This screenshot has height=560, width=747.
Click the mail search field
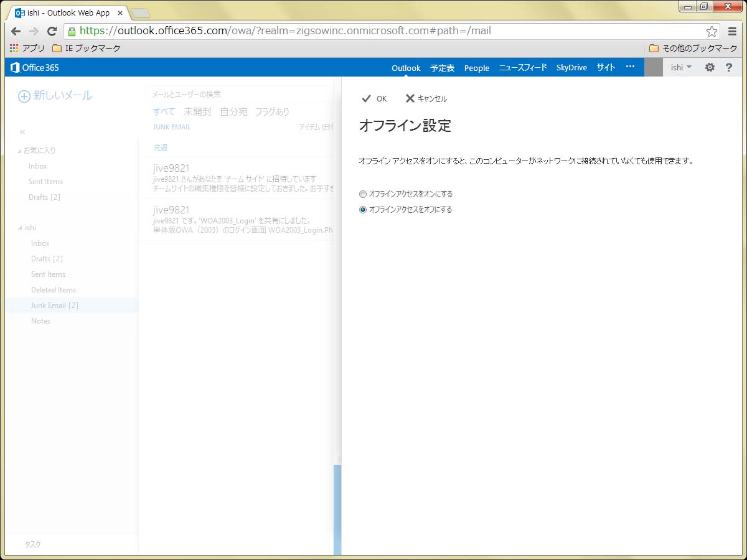(x=240, y=94)
